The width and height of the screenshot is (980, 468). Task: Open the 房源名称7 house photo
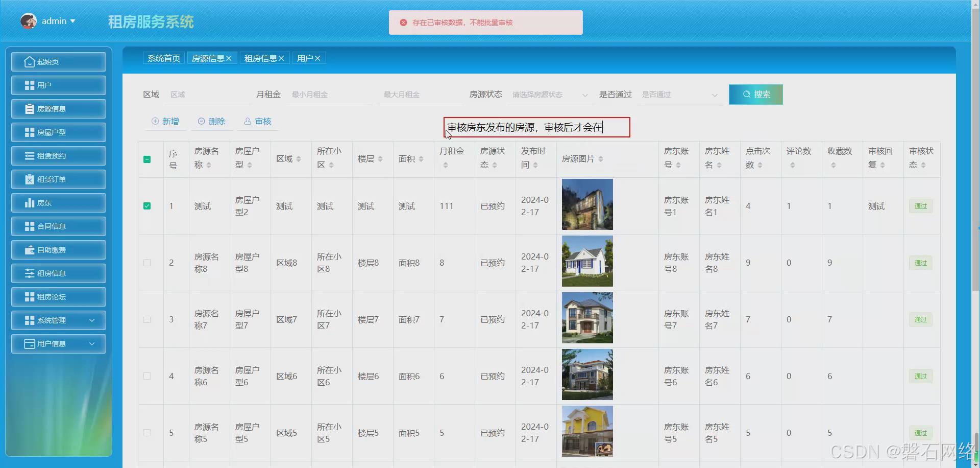(x=587, y=318)
